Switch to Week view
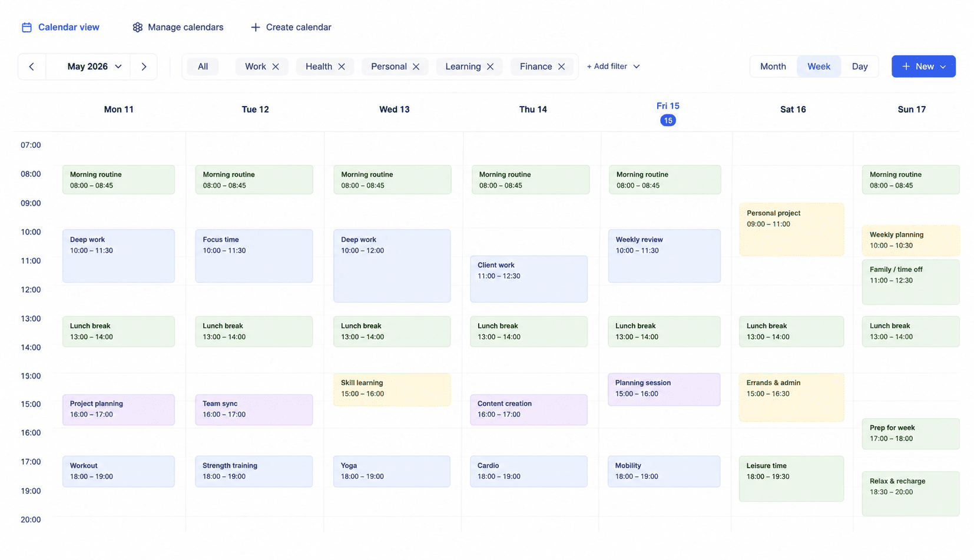Screen dimensions: 974x560 click(x=819, y=67)
